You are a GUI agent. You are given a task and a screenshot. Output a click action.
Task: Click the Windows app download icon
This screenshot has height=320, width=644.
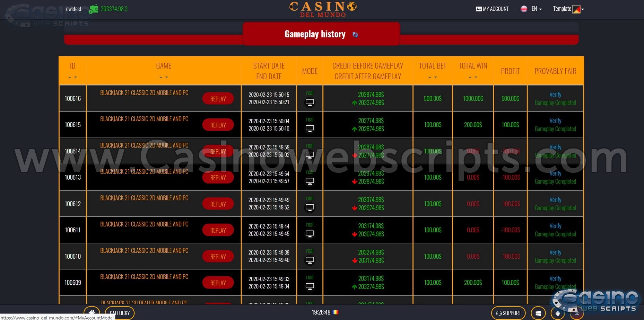coord(538,313)
